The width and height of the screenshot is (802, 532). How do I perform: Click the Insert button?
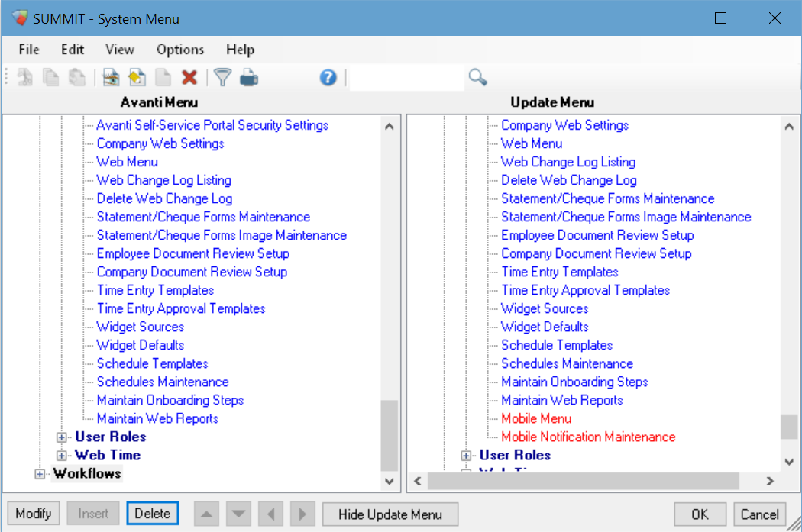[x=93, y=513]
